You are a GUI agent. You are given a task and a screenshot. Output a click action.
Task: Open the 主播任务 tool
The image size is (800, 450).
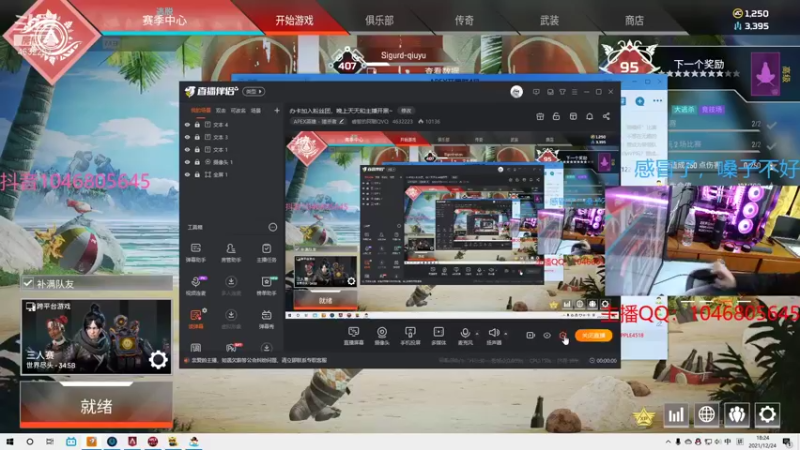[x=266, y=253]
